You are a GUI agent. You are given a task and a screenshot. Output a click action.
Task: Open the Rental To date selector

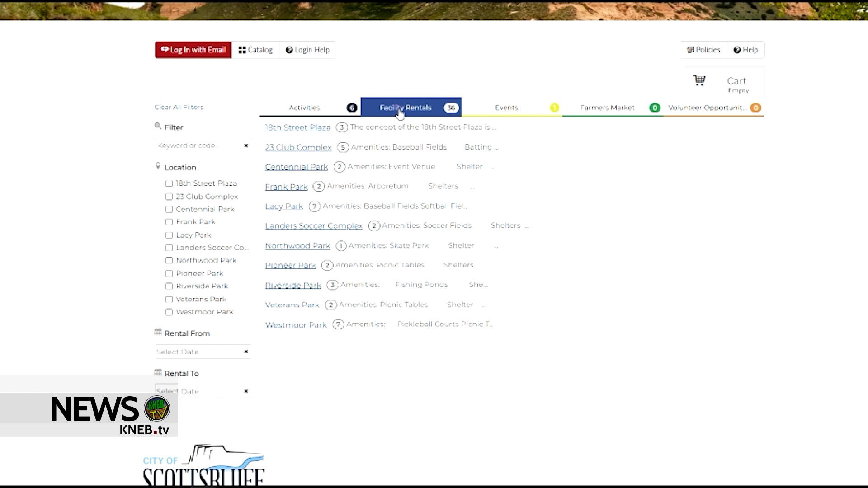tap(199, 391)
